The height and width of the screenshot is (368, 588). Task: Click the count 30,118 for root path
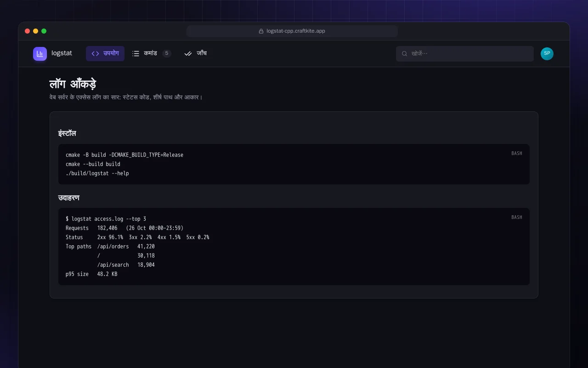[146, 256]
